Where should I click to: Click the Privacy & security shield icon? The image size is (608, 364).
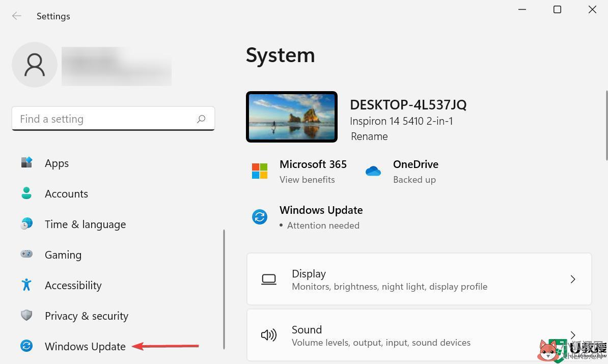coord(26,315)
